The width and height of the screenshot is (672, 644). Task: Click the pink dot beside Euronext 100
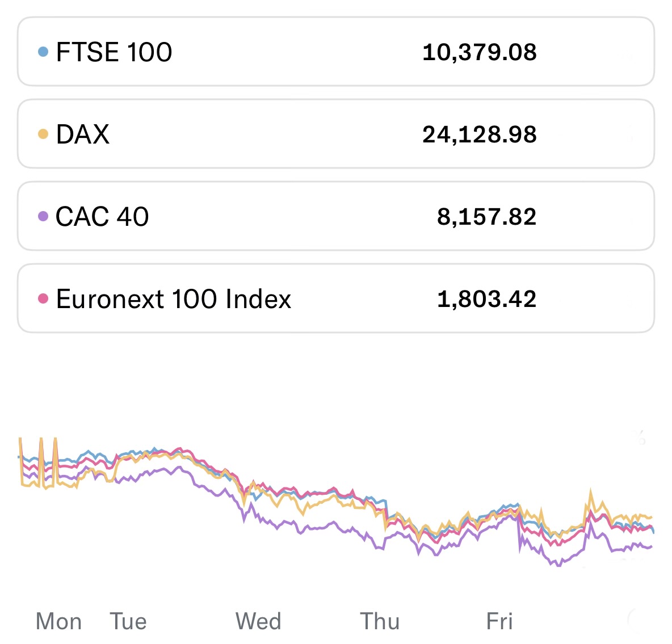43,298
